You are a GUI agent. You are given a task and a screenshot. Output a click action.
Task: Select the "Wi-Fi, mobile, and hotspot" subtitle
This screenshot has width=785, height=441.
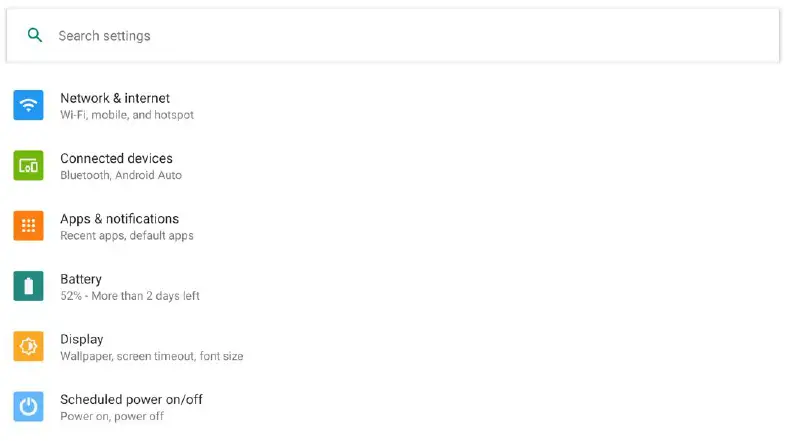[x=127, y=115]
